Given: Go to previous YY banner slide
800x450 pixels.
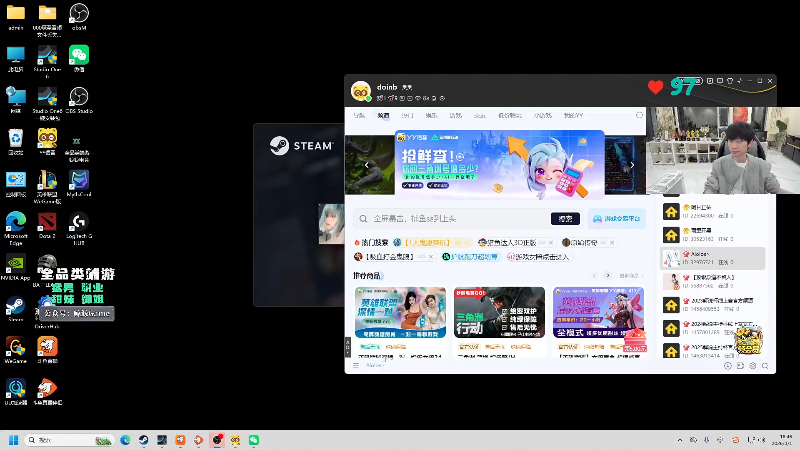Looking at the screenshot, I should pyautogui.click(x=366, y=165).
